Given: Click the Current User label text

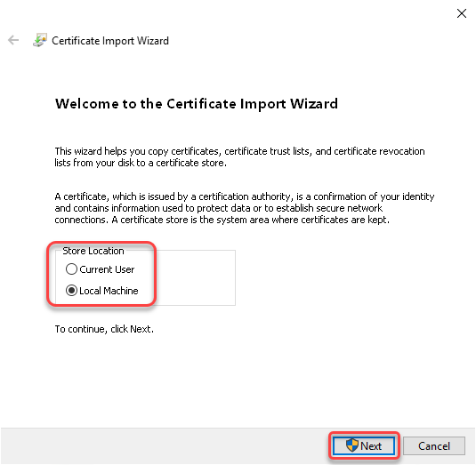Looking at the screenshot, I should pyautogui.click(x=107, y=269).
